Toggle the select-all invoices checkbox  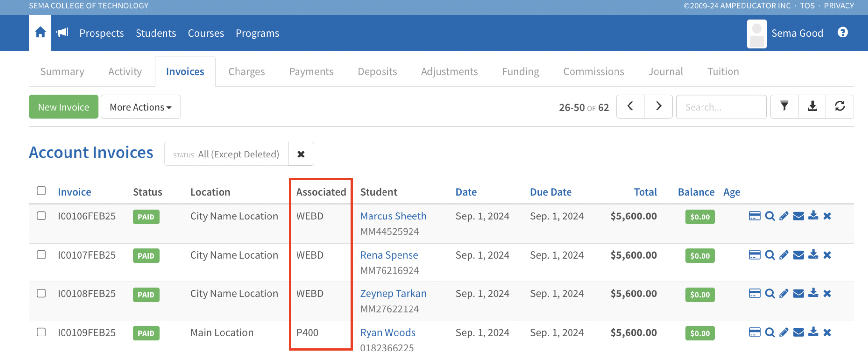41,191
